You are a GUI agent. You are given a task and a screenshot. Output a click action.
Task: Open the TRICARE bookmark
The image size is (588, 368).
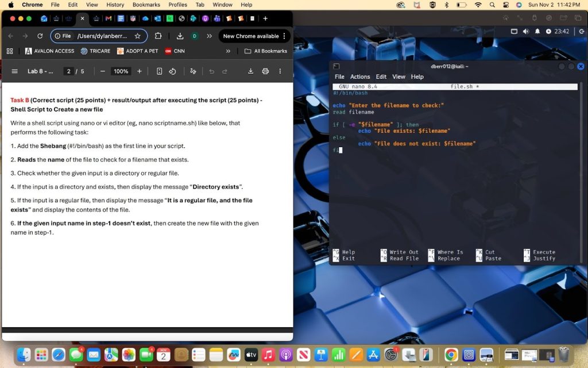tap(95, 51)
